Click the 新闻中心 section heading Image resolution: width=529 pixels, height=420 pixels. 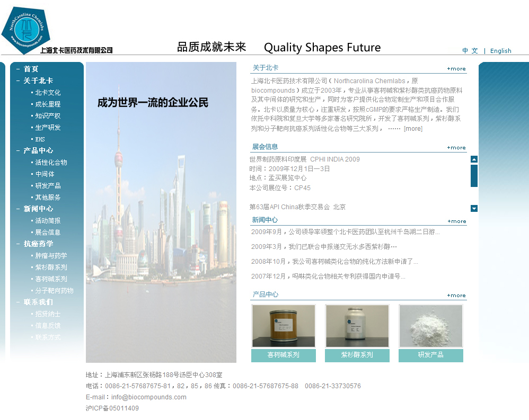tap(264, 220)
